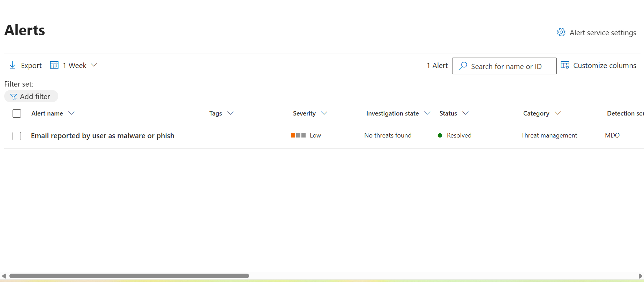This screenshot has height=282, width=644.
Task: Click the Customize columns table icon
Action: click(x=565, y=65)
